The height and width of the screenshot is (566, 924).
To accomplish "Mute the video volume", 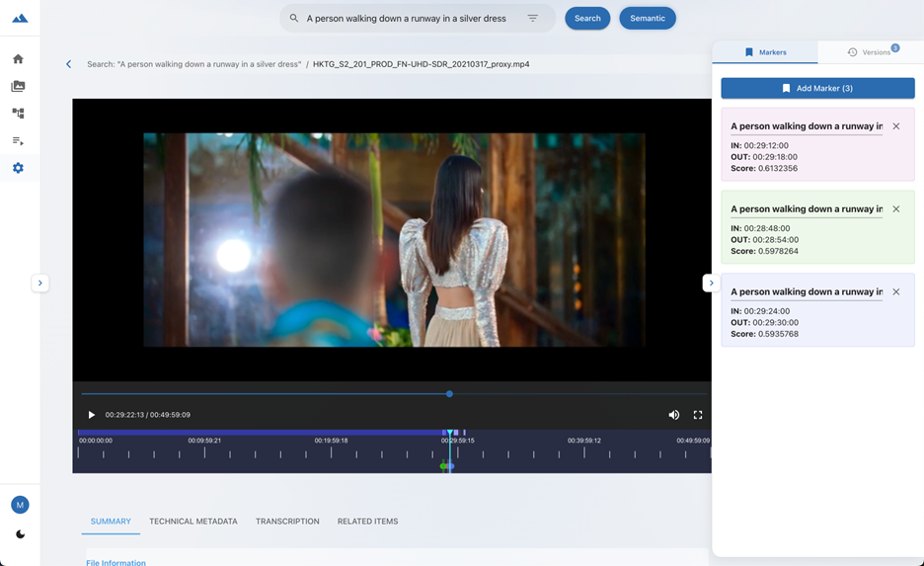I will coord(674,415).
